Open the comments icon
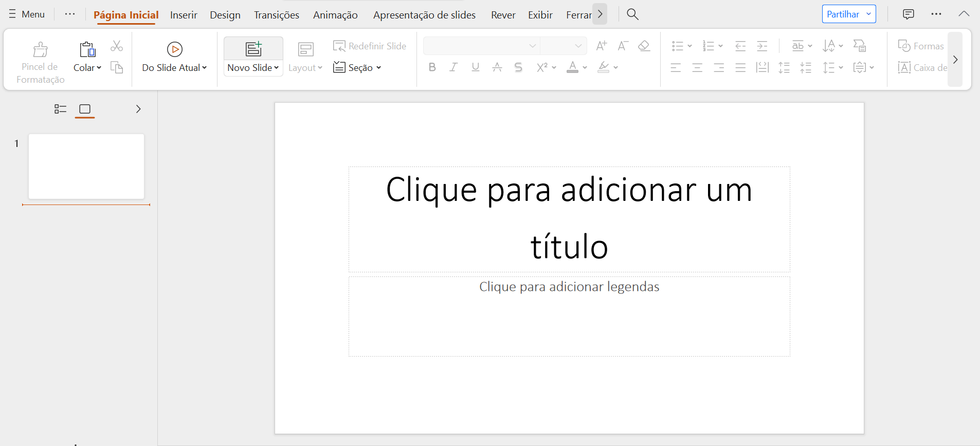 tap(909, 14)
